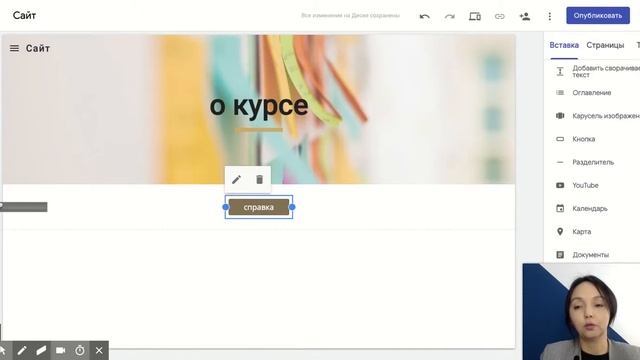Click the presenter webcam thumbnail
Image resolution: width=640 pixels, height=360 pixels.
tap(581, 311)
